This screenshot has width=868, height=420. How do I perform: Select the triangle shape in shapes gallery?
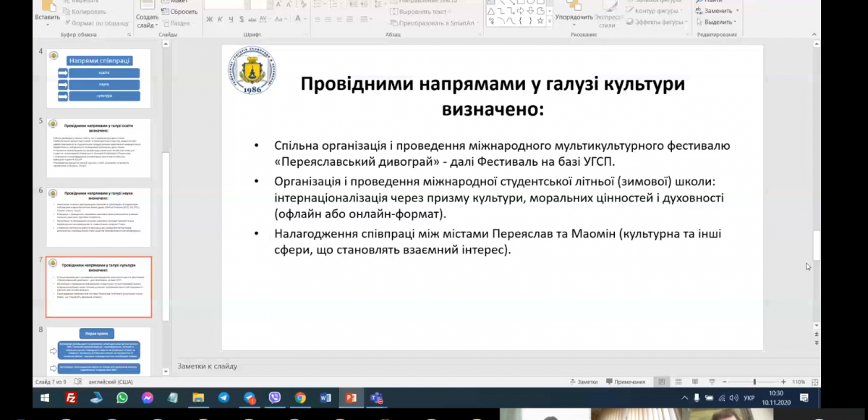click(490, 11)
